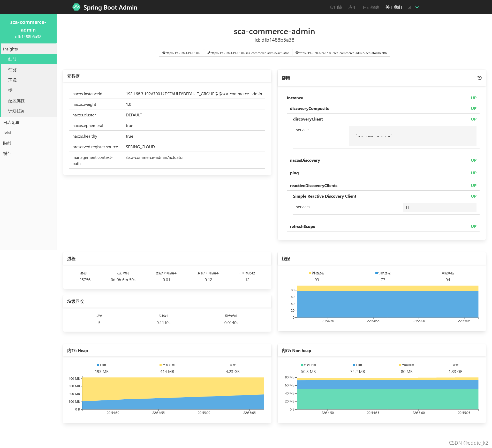Click the 线程峰值 value 94
492x448 pixels.
point(448,280)
